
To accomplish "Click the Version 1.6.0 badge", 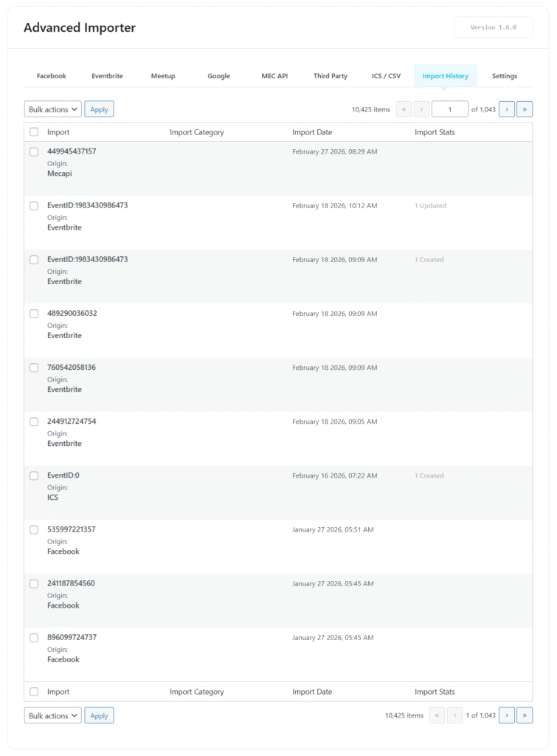I will (493, 27).
